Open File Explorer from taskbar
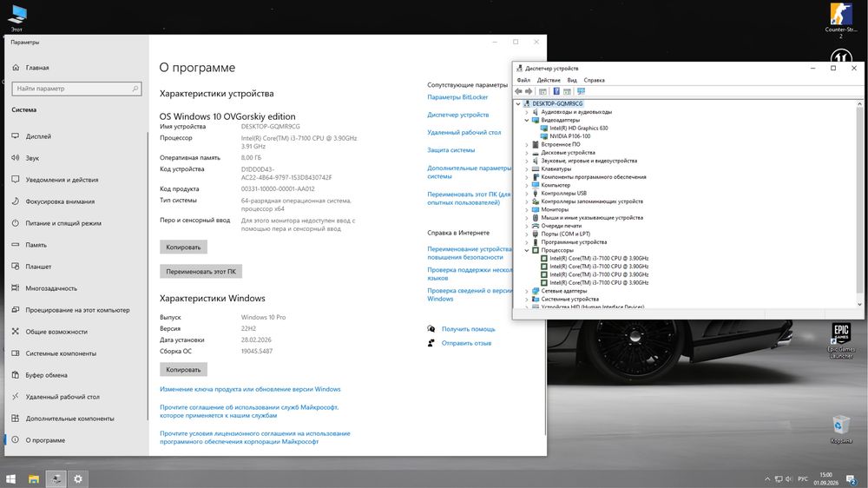The width and height of the screenshot is (868, 488). tap(34, 479)
